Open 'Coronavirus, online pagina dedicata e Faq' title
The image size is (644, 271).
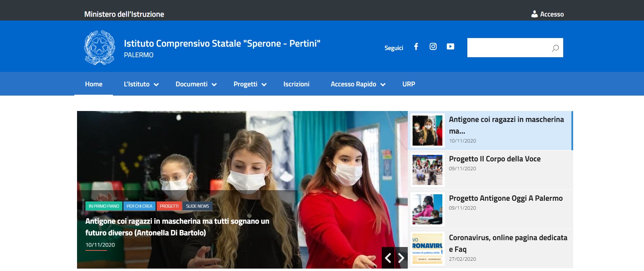tap(508, 243)
